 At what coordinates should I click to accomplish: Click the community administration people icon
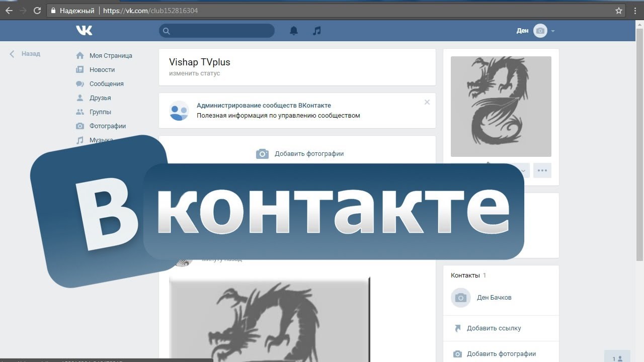179,111
